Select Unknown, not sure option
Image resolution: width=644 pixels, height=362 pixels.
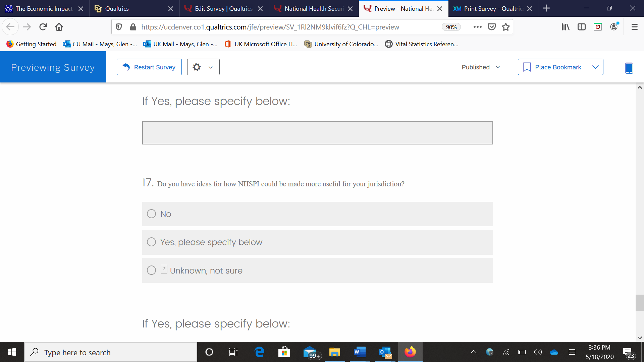(152, 270)
